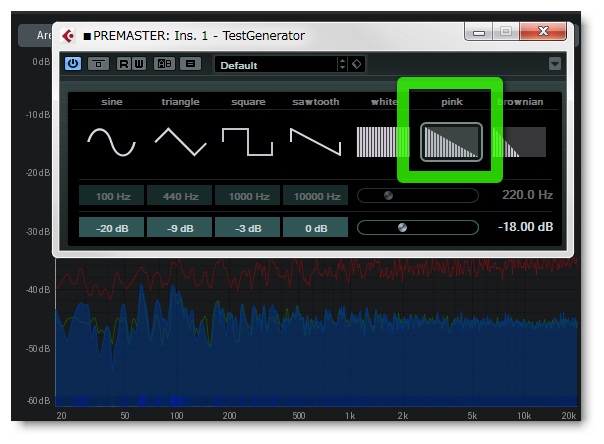The height and width of the screenshot is (444, 604).
Task: Click the bypass effect button next to power
Action: [98, 64]
